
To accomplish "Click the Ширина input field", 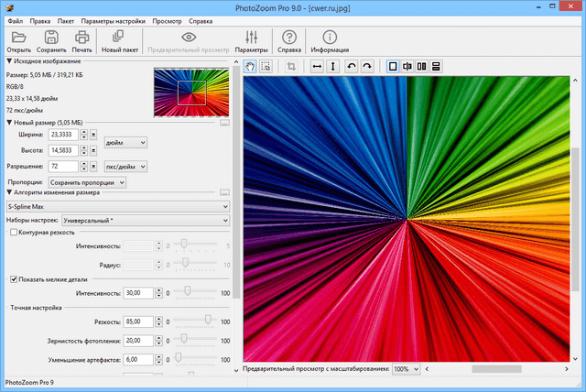I will click(x=64, y=135).
